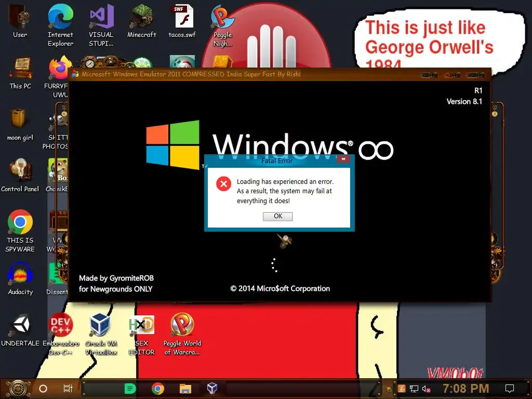Screen dimensions: 532x399
Task: Open the HxD SEX EDITOR icon
Action: coord(141,335)
